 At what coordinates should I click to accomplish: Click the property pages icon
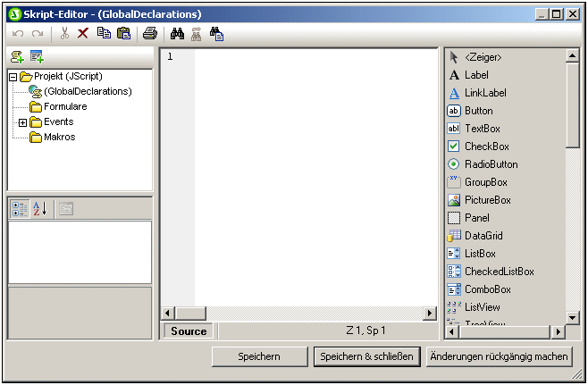66,209
